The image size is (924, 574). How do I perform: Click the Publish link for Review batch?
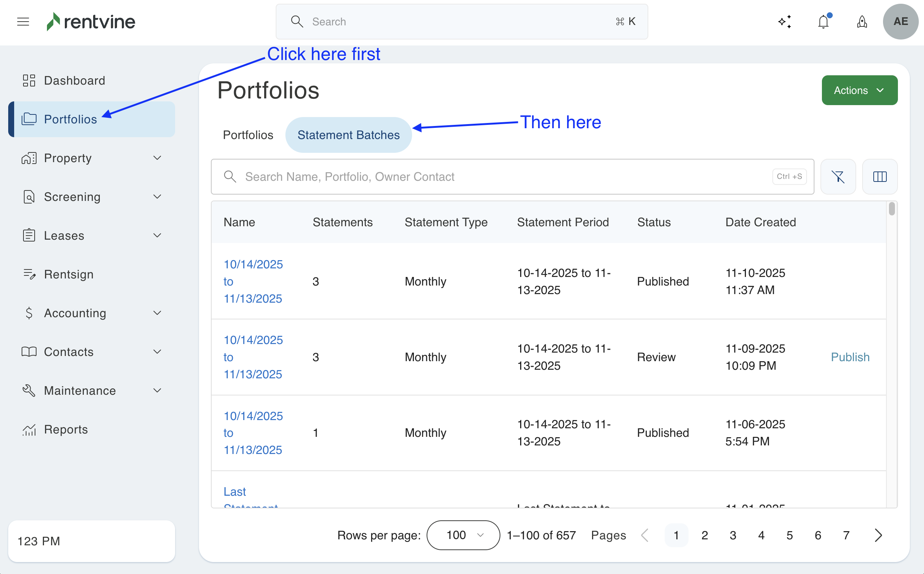click(850, 357)
